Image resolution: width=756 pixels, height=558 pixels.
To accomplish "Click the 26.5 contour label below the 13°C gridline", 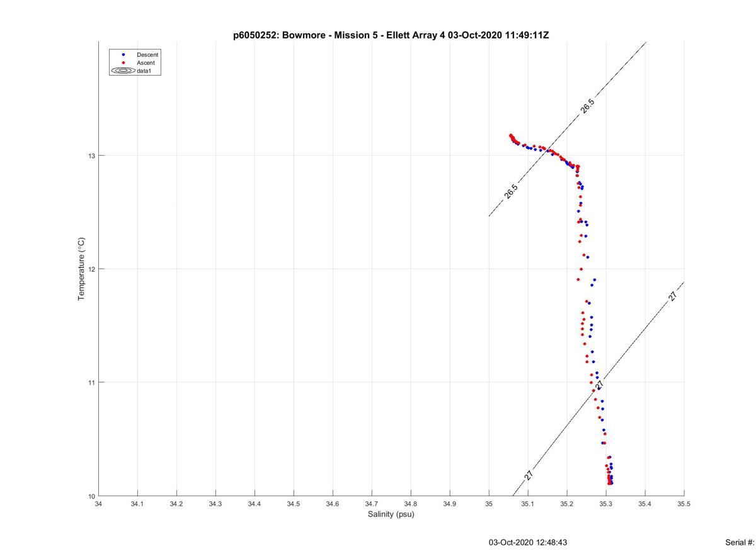I will click(511, 192).
